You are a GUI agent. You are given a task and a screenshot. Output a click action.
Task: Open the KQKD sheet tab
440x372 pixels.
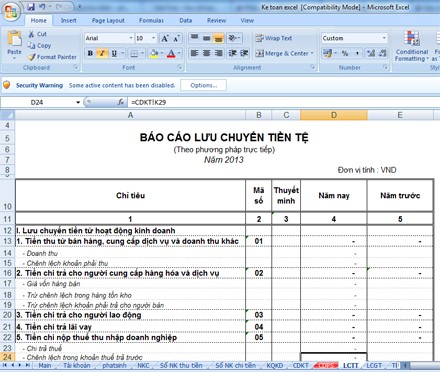pos(275,366)
